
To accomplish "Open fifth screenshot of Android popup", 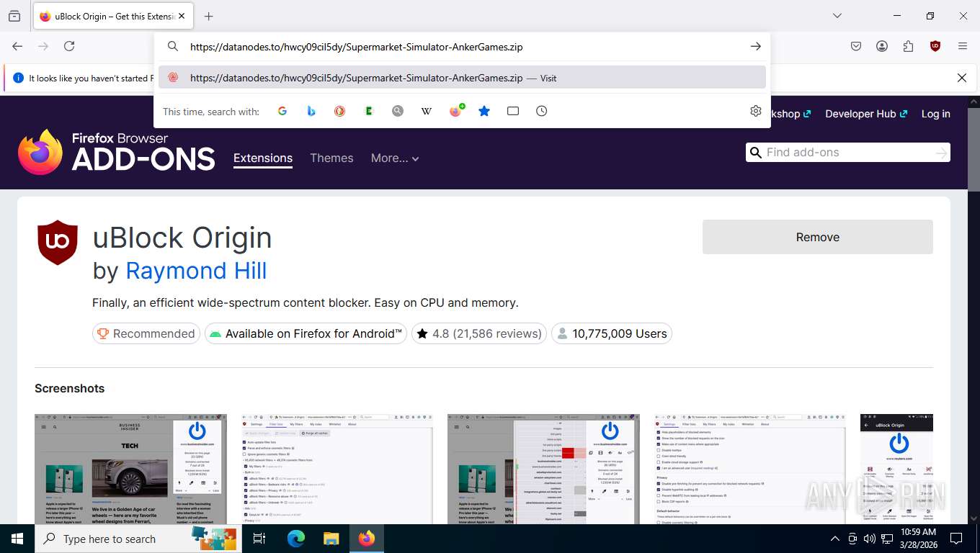I will pyautogui.click(x=896, y=469).
